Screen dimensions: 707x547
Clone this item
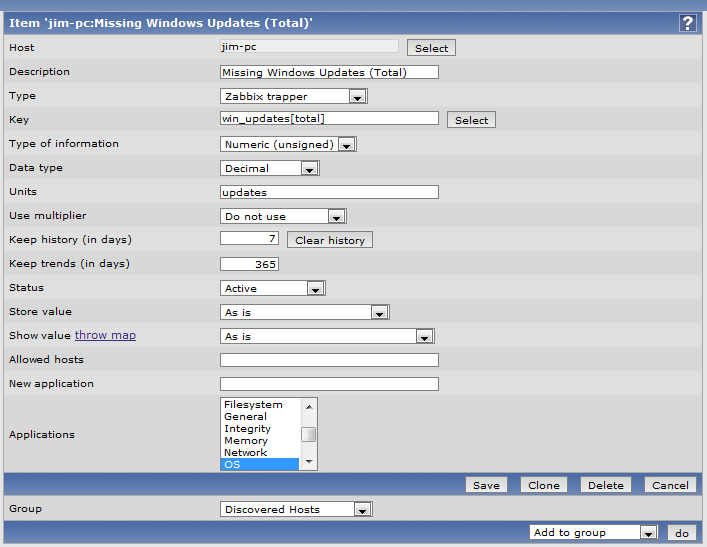pyautogui.click(x=543, y=485)
